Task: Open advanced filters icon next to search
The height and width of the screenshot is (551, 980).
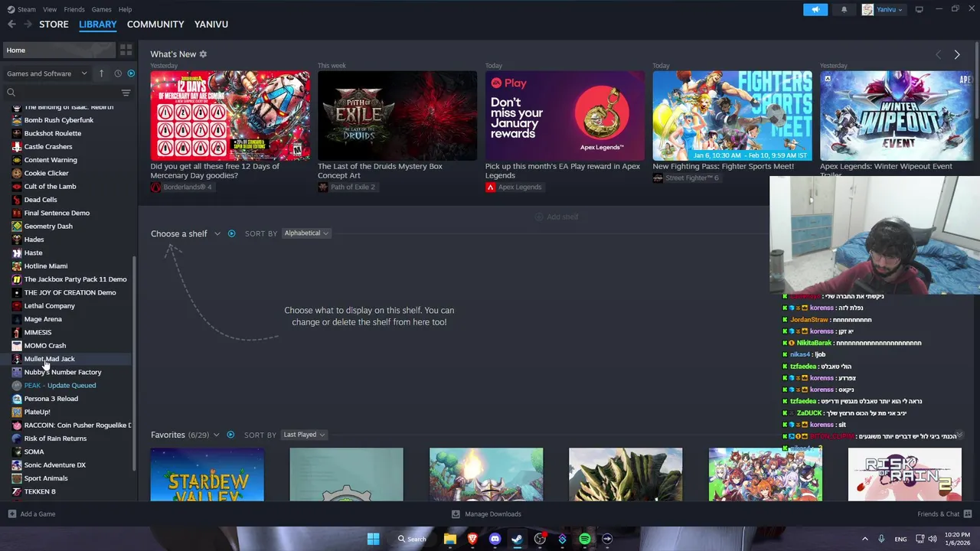Action: [126, 93]
